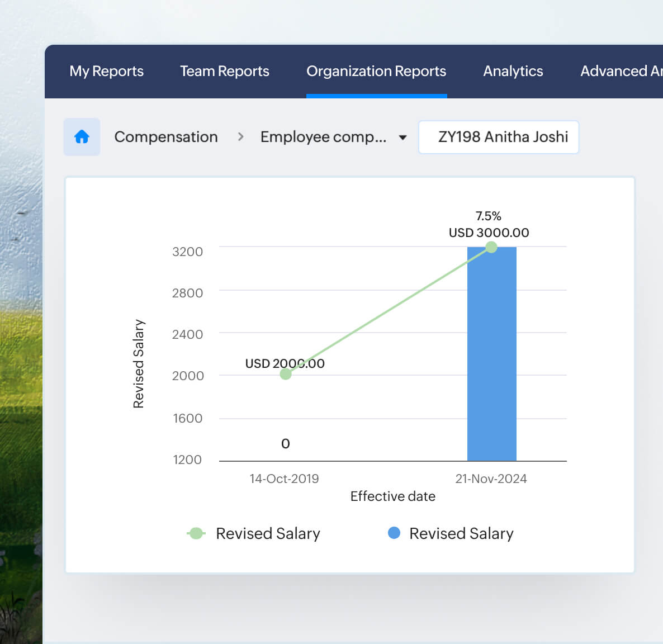663x644 pixels.
Task: Select the USD 3000.00 line data point
Action: point(491,247)
